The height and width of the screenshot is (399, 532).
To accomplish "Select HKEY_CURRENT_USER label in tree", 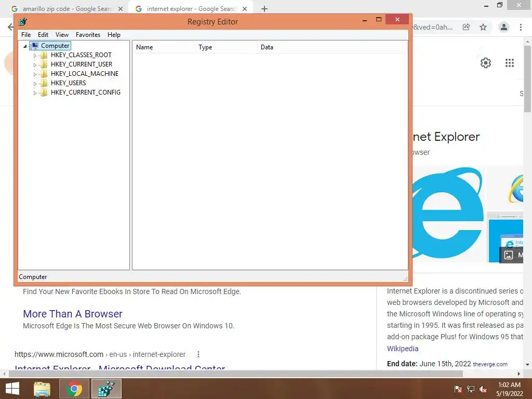I will [x=82, y=64].
